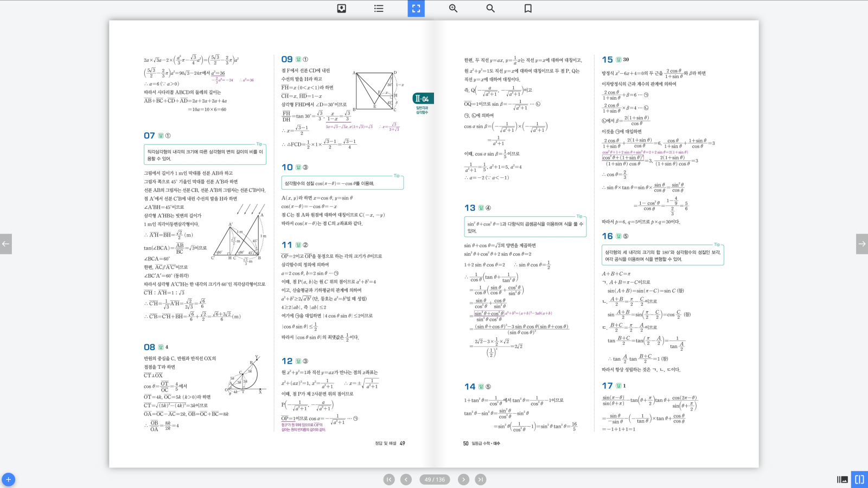Toggle fullscreen mode in top toolbar
The image size is (868, 488).
(416, 8)
